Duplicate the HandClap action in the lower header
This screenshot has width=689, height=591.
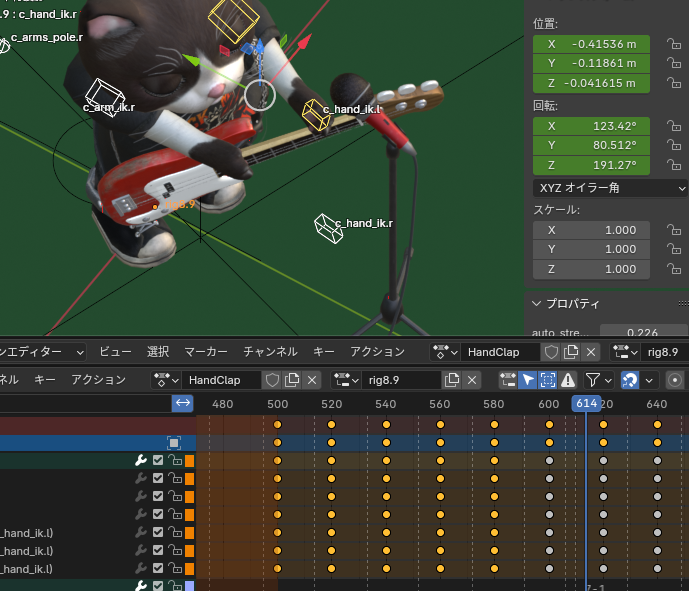click(292, 380)
